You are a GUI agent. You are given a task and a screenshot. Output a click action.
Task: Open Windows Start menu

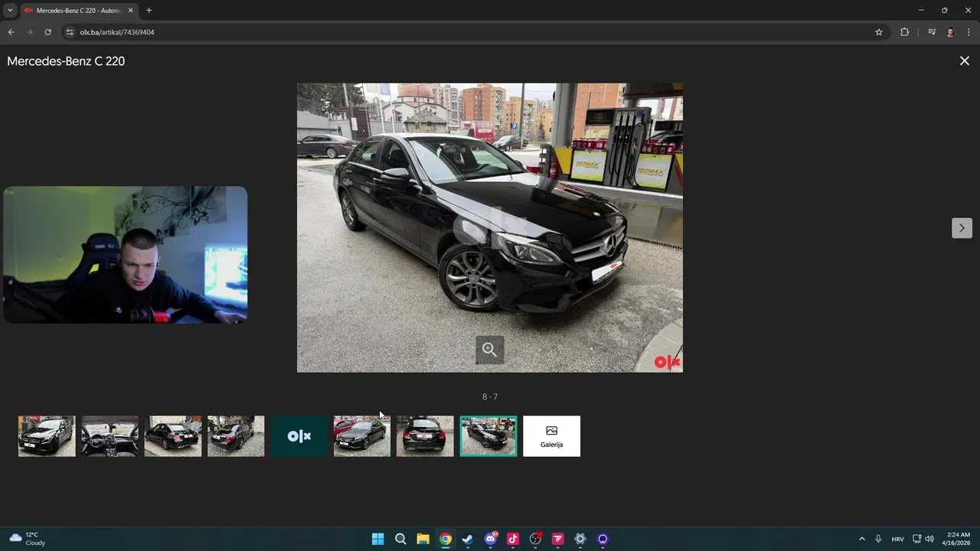(377, 539)
